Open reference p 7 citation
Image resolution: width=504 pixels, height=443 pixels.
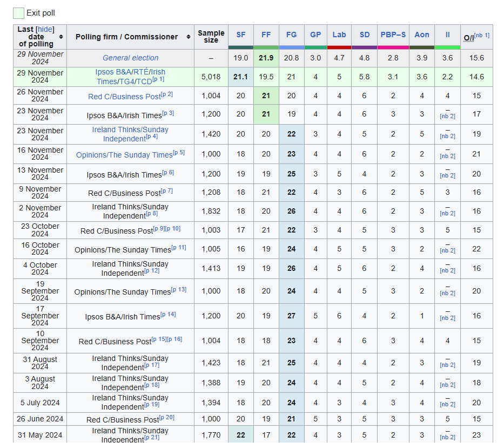pyautogui.click(x=166, y=190)
